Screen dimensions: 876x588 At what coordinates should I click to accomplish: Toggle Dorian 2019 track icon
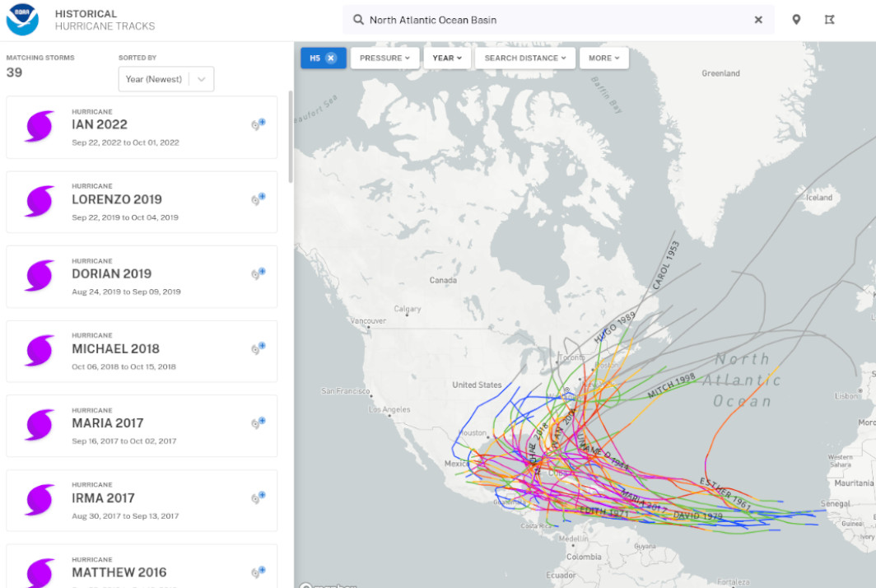coord(259,273)
